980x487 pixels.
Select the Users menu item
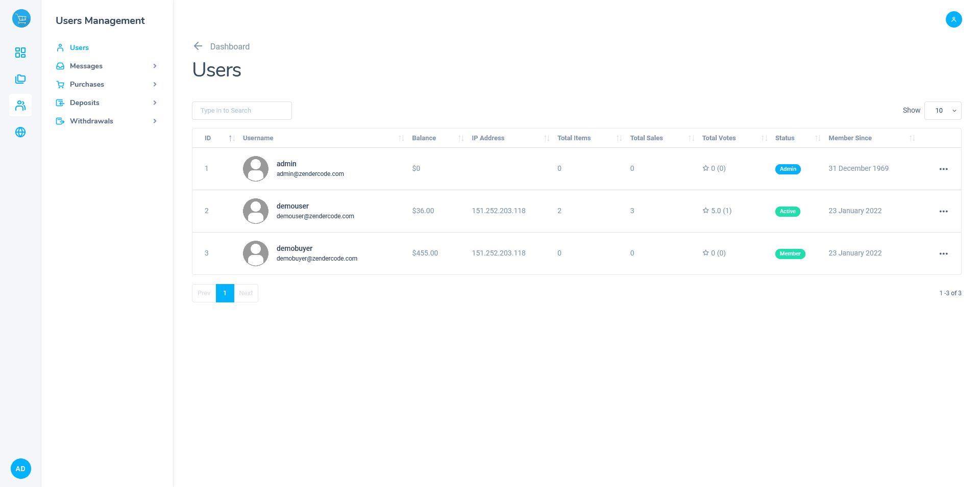[79, 47]
